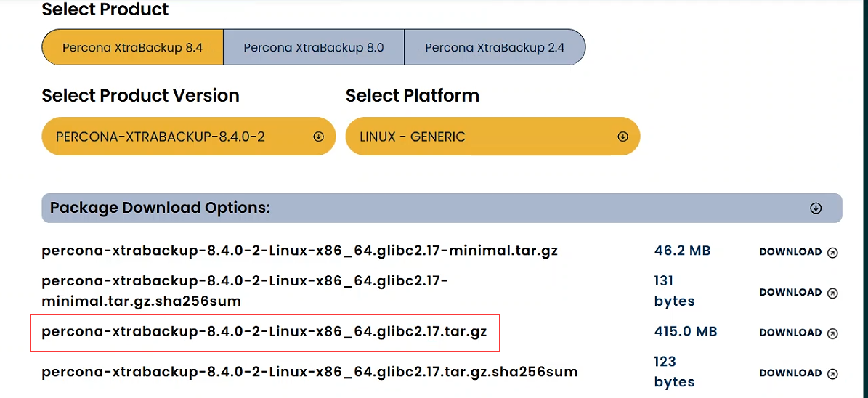Click download arrow icon for 415.0 MB file
This screenshot has width=868, height=398.
[833, 333]
